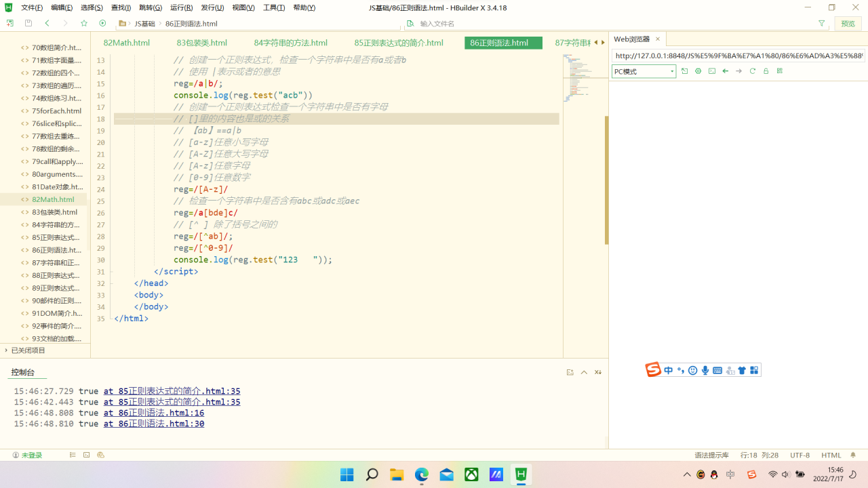Switch to the 85正则表达式的简介.html tab
The image size is (868, 488).
click(399, 43)
